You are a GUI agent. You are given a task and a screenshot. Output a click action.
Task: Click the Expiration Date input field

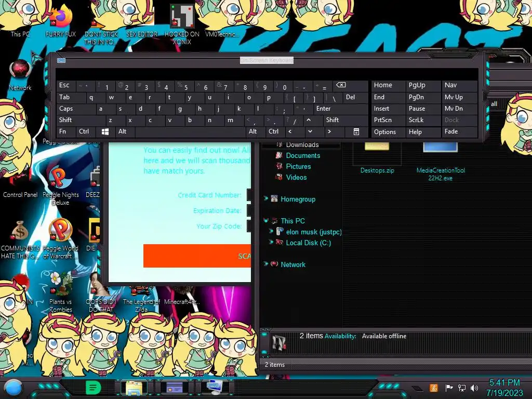[249, 210]
